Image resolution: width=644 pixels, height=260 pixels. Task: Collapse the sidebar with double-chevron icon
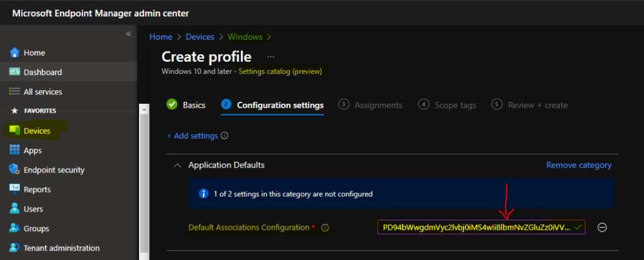coord(128,34)
